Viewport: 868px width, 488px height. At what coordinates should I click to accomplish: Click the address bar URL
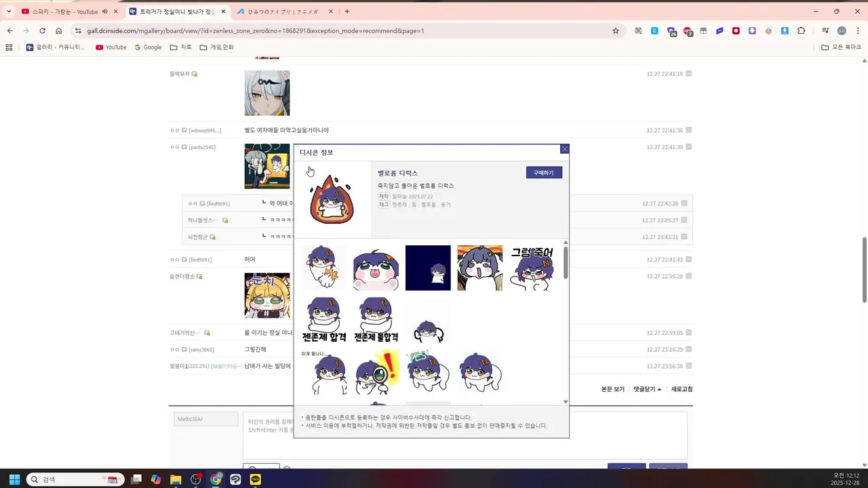tap(256, 30)
